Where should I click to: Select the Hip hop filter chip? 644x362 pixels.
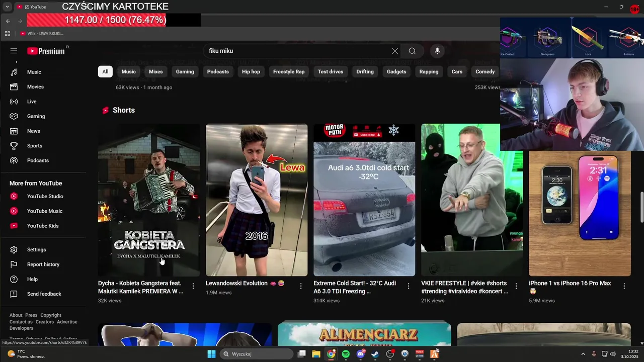coord(251,71)
